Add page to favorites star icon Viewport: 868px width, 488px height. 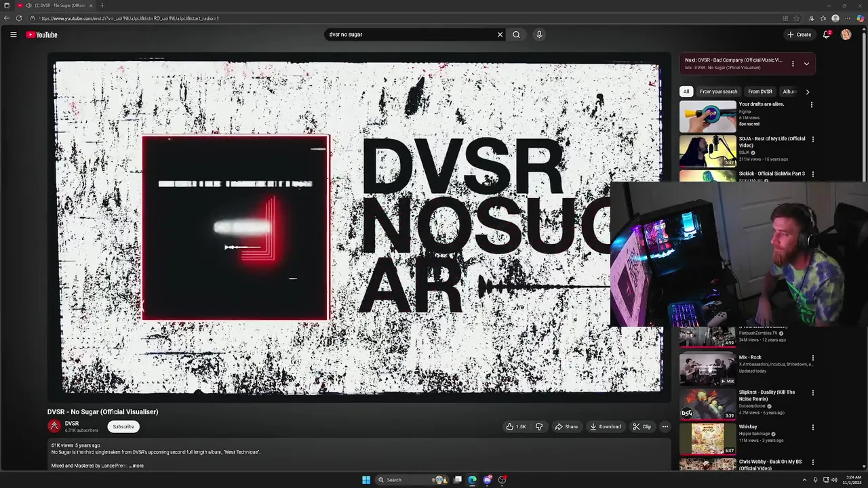coord(797,18)
